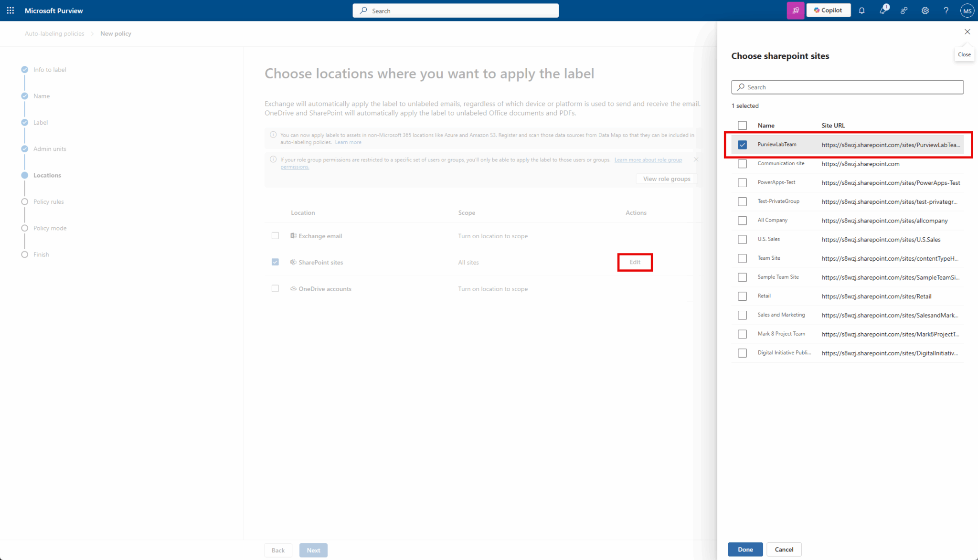Open the feedback icon in the header

[x=904, y=11]
